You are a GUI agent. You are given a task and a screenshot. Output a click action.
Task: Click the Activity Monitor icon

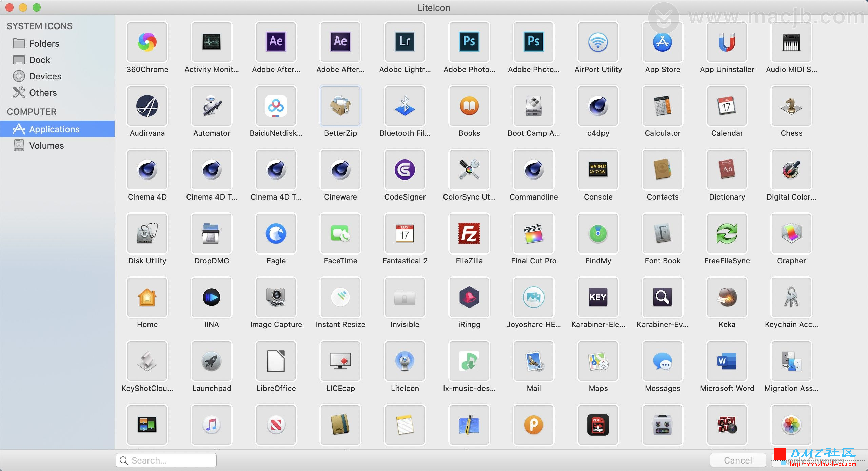(x=212, y=42)
